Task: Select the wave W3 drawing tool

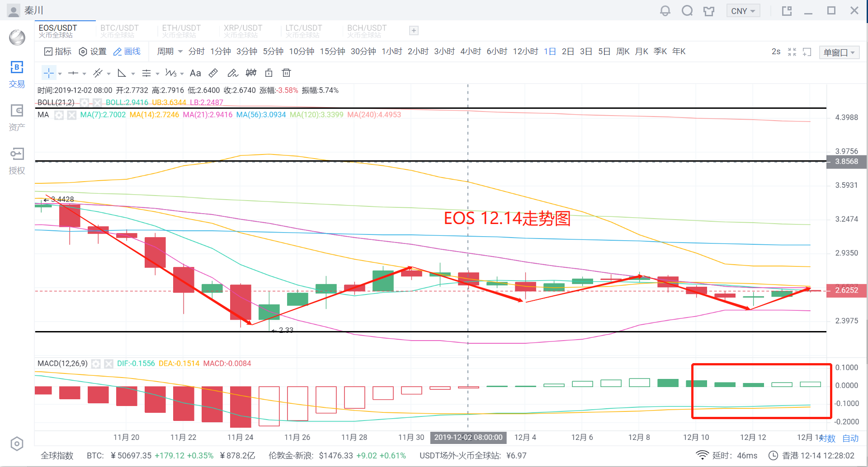Action: (171, 73)
